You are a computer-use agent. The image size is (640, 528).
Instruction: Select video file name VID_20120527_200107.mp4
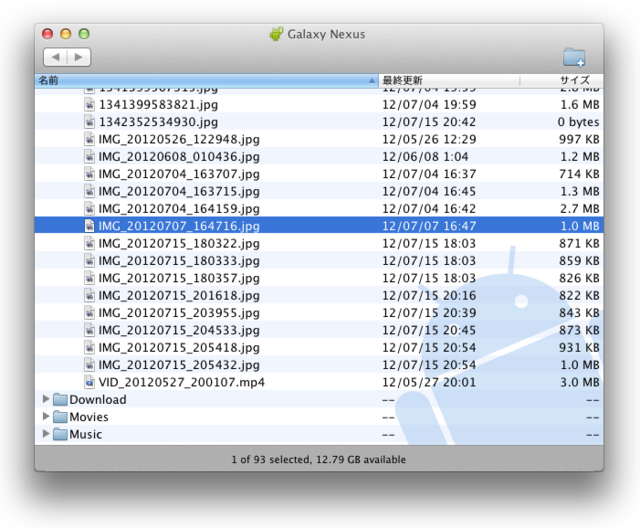pyautogui.click(x=182, y=382)
